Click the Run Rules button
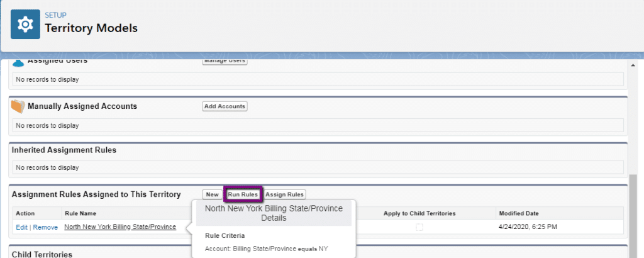 coord(243,194)
